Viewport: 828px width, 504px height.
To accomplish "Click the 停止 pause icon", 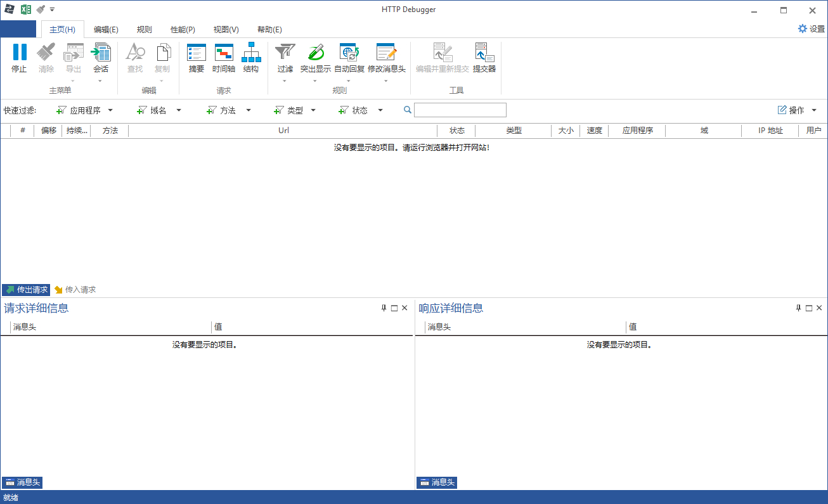I will [x=20, y=52].
